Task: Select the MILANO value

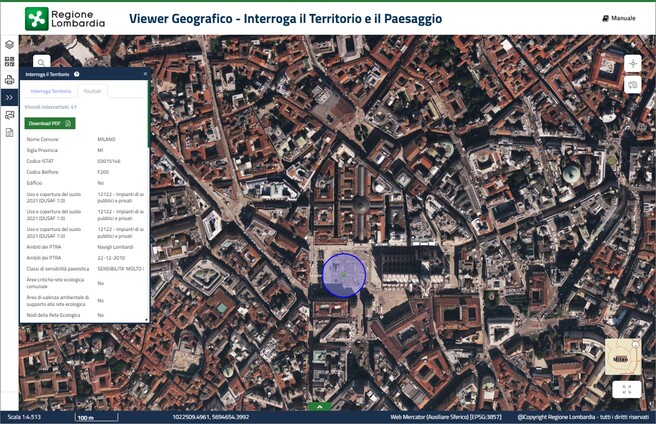Action: pyautogui.click(x=106, y=139)
